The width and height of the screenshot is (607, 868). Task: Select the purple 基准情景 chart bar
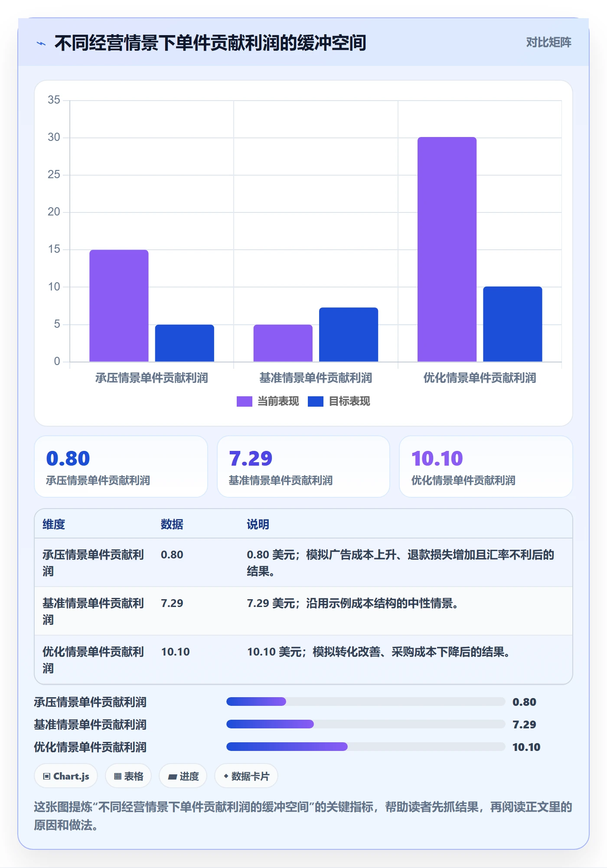tap(283, 343)
